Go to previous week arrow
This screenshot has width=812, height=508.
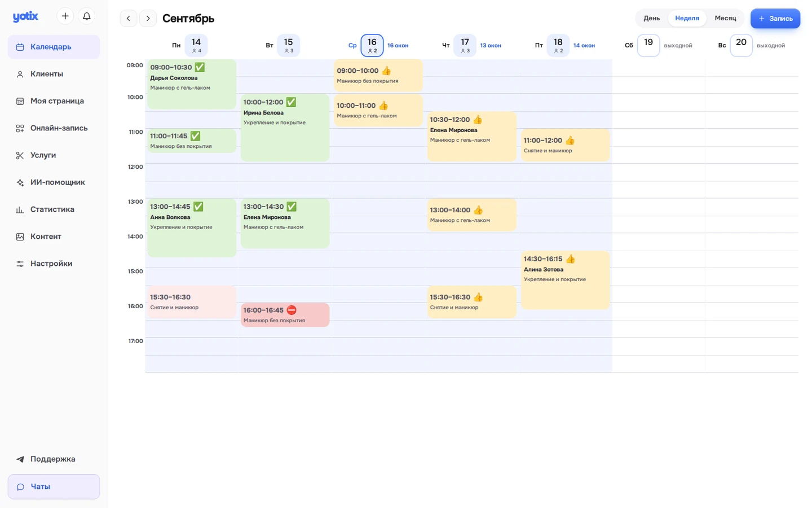[129, 19]
